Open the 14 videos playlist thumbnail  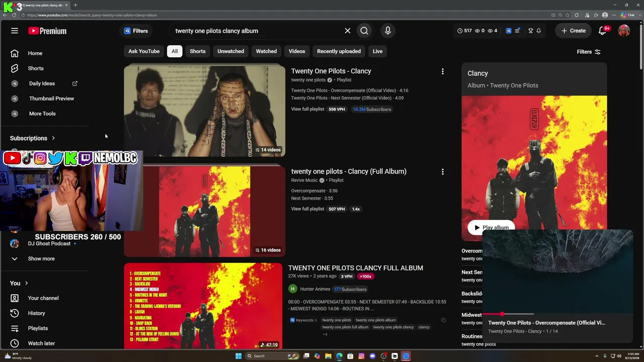205,111
